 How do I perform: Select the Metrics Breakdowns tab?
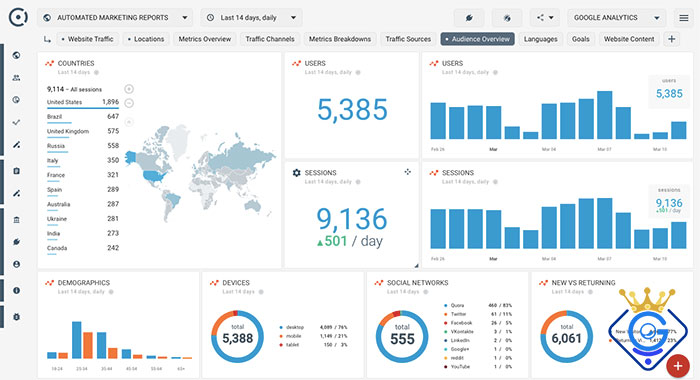(x=340, y=39)
